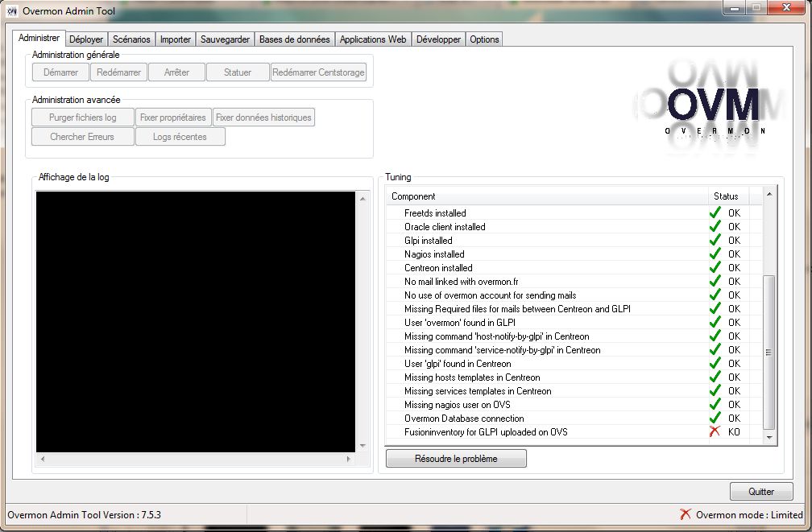Click checkmark for Overmon Database connection

pos(715,418)
